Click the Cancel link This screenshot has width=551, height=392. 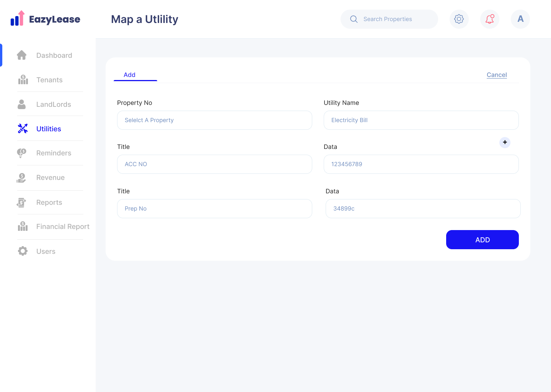pos(496,75)
